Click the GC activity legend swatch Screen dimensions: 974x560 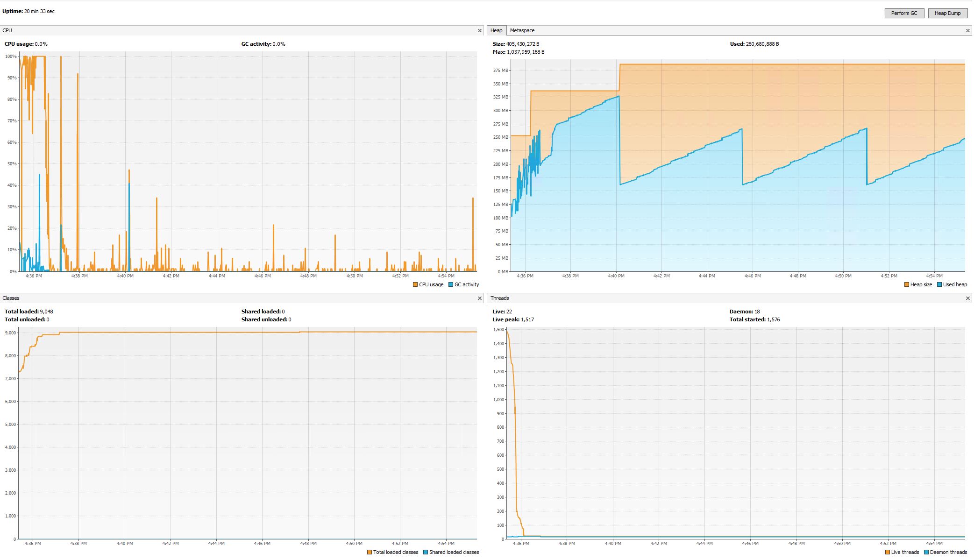click(x=451, y=284)
